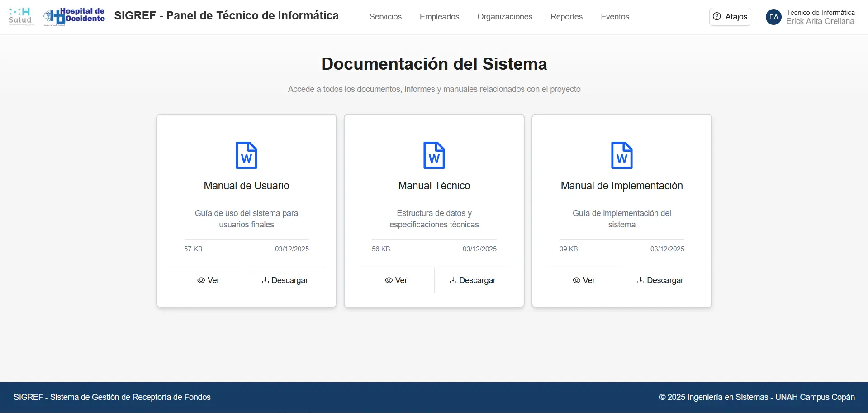Open the Reportes menu item
The image size is (868, 413).
(x=566, y=17)
